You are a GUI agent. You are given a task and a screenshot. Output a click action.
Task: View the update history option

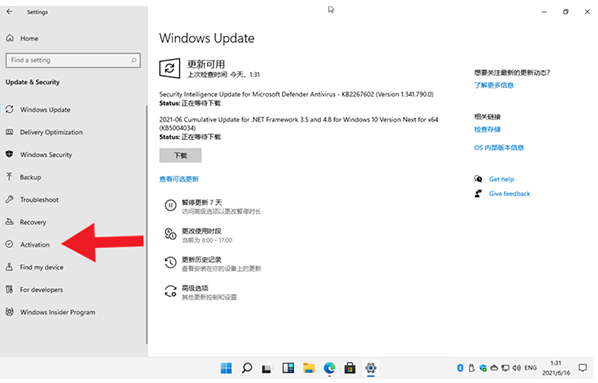click(x=213, y=264)
